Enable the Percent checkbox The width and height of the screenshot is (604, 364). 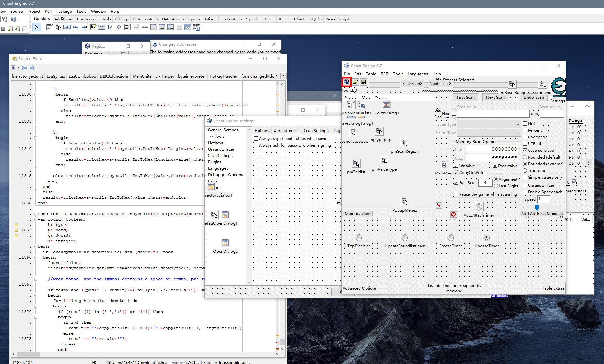525,130
